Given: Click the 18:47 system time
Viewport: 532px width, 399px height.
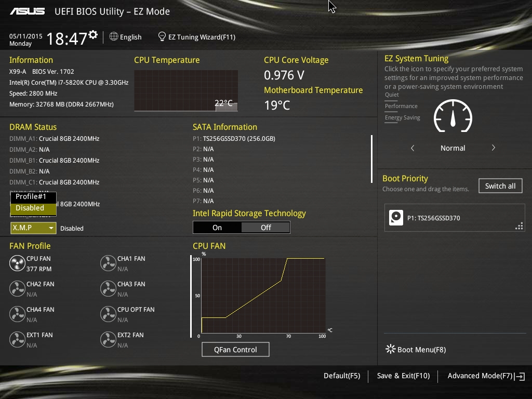Looking at the screenshot, I should [x=67, y=38].
